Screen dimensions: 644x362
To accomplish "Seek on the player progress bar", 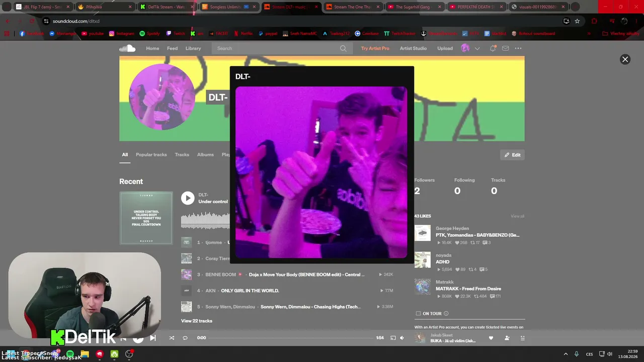I will point(291,338).
